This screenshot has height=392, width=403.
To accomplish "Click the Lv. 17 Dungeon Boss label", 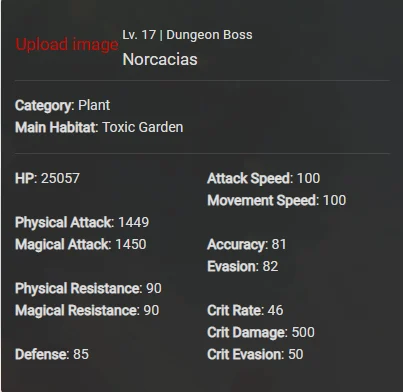I will (x=187, y=35).
